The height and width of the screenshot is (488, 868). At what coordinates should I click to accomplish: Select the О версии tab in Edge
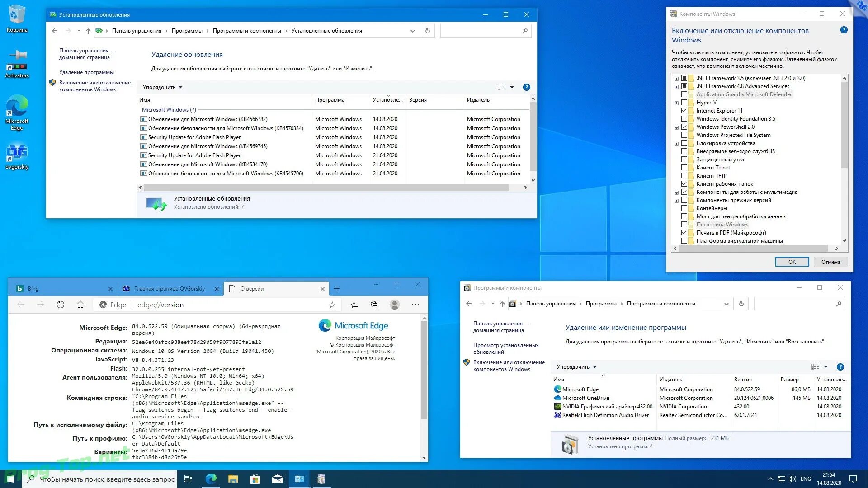point(277,289)
